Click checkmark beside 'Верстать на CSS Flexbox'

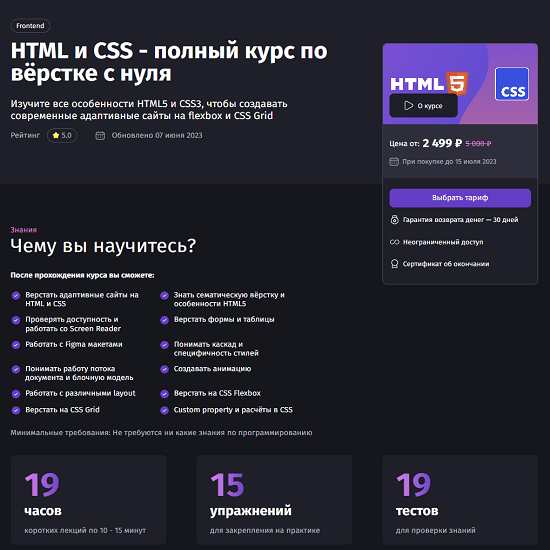click(x=165, y=394)
